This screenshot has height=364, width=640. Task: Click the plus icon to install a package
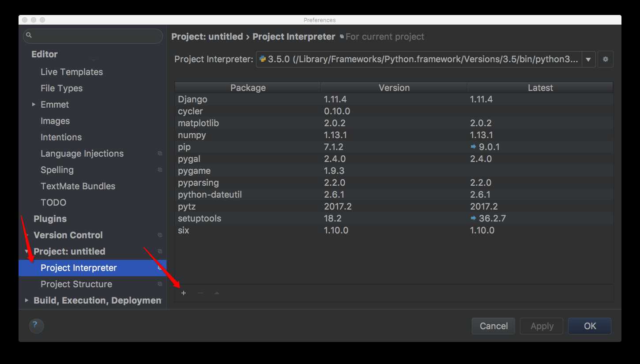(x=184, y=293)
